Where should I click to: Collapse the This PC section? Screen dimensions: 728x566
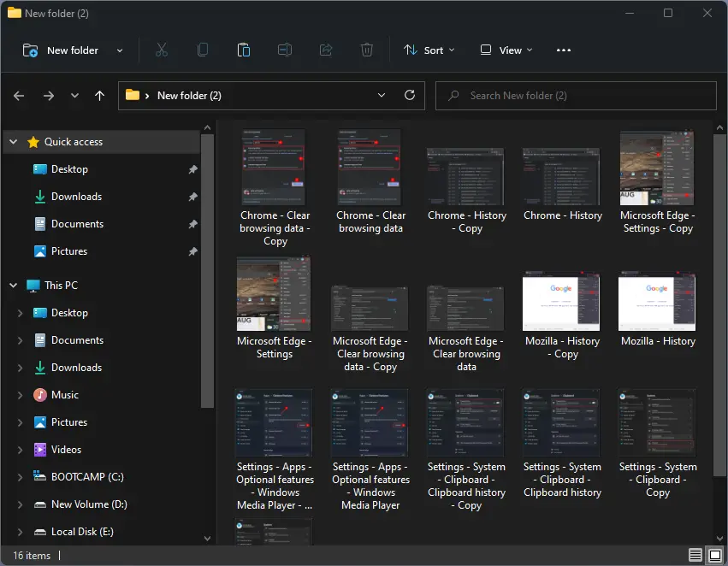(x=14, y=286)
